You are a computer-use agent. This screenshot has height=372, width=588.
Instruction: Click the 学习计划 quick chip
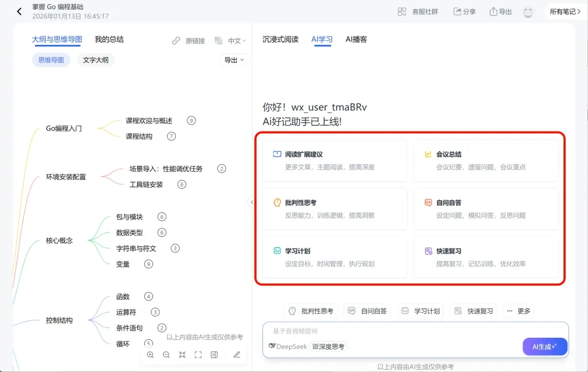[420, 311]
